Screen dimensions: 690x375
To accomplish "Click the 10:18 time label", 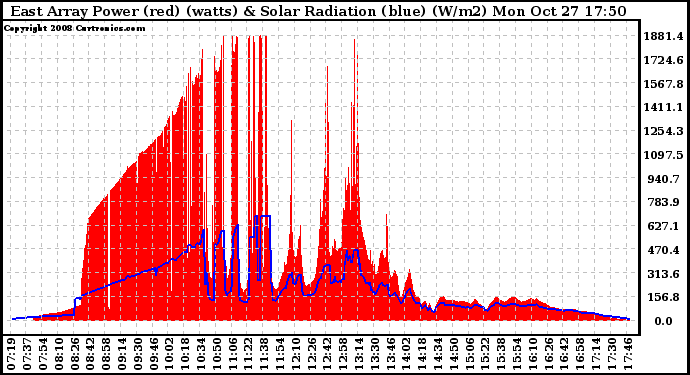I will pos(185,354).
